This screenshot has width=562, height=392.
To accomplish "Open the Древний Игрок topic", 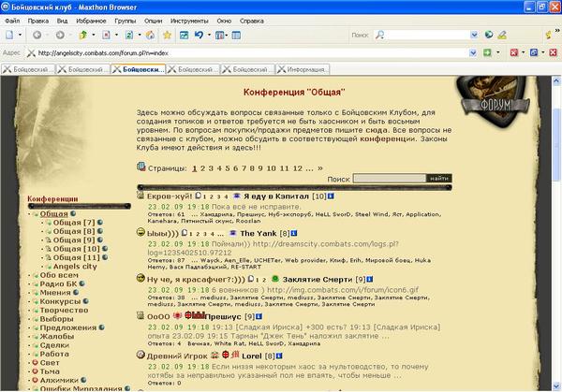I will pyautogui.click(x=177, y=356).
